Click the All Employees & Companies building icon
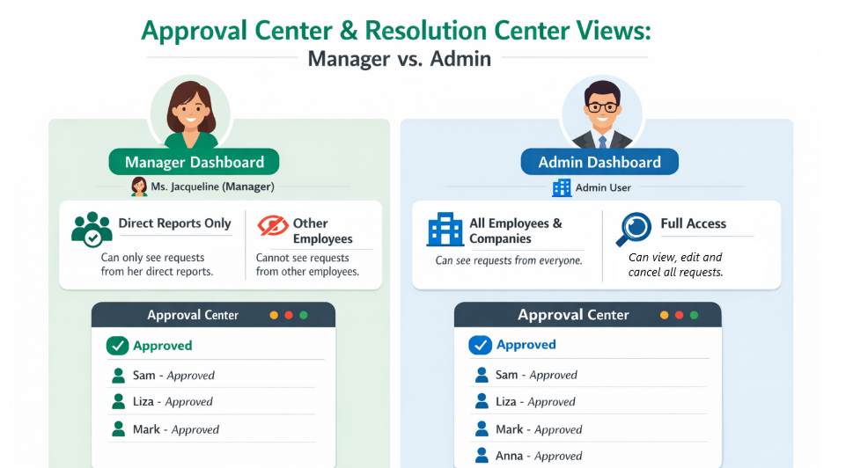 pyautogui.click(x=445, y=229)
